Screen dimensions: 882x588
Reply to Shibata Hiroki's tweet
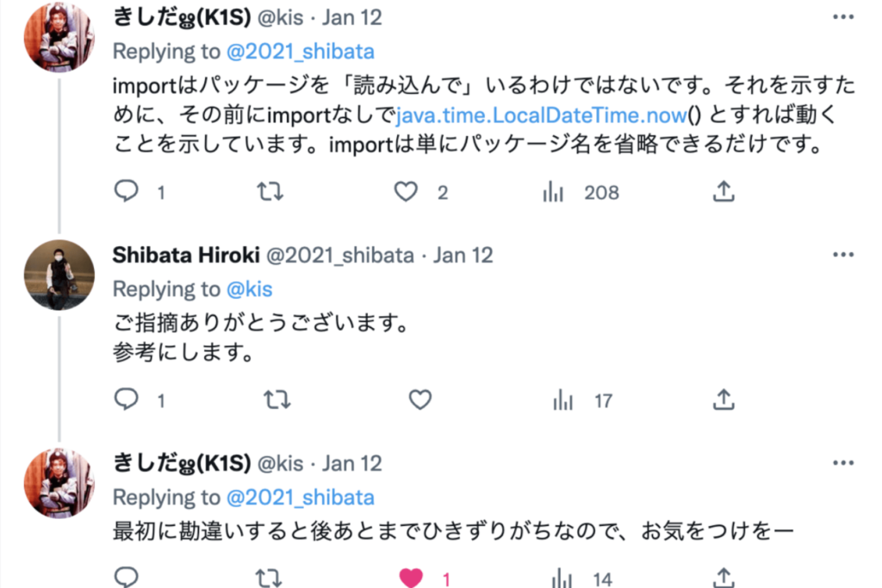click(x=127, y=399)
